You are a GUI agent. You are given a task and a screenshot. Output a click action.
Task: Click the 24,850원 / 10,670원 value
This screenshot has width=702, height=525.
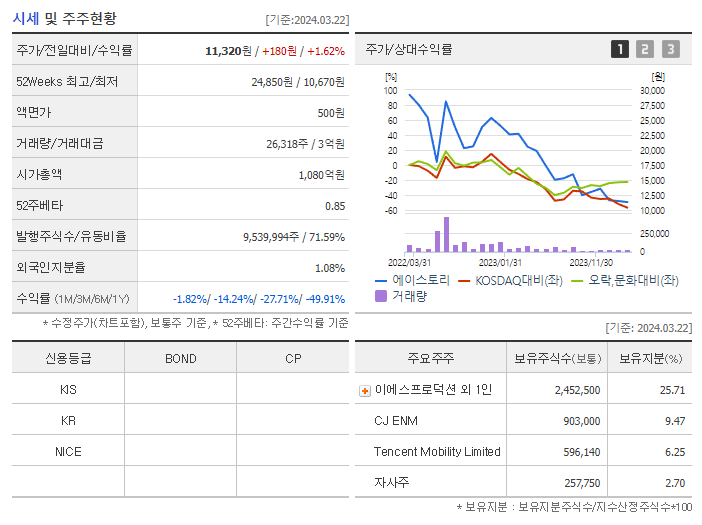tap(298, 82)
